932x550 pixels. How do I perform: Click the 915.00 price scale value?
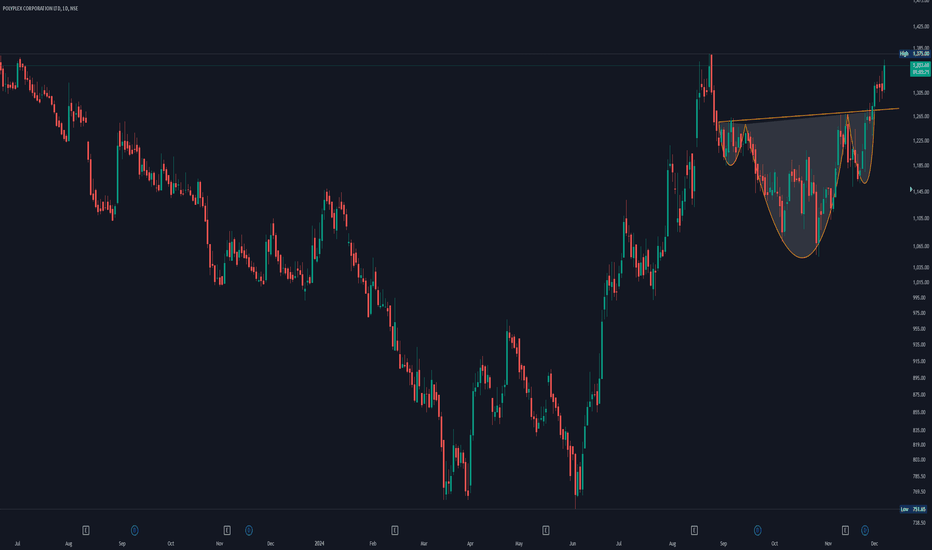tap(922, 361)
